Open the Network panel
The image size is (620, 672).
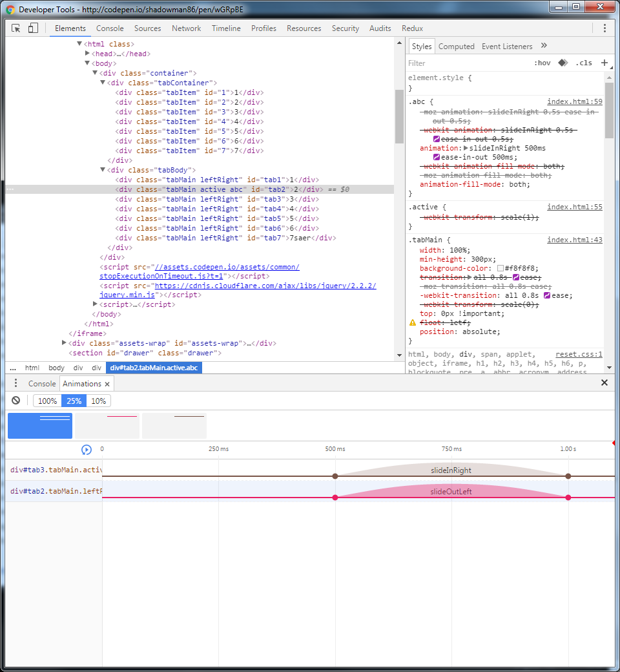pyautogui.click(x=187, y=28)
